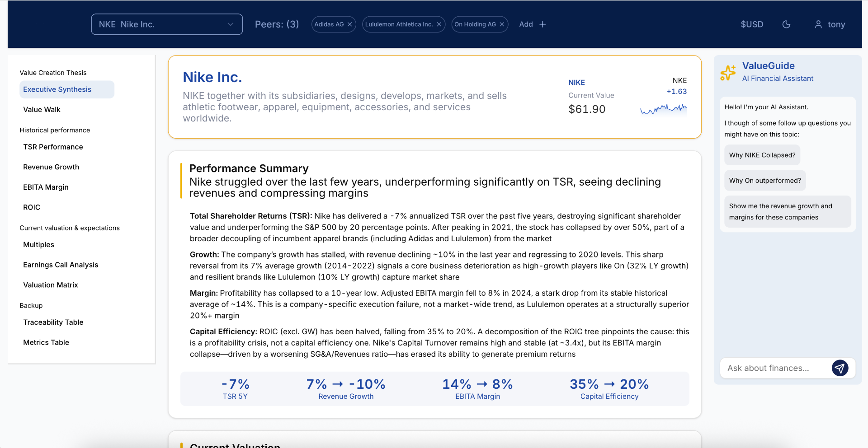Focus the Ask about finances input

click(x=775, y=368)
